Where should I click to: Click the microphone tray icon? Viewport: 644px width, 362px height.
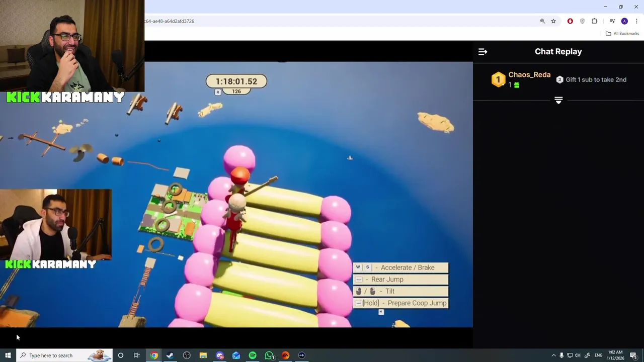[x=561, y=355]
